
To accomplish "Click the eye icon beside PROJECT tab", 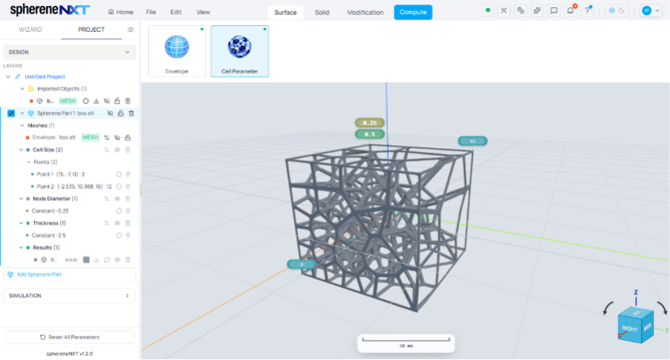I will 130,29.
